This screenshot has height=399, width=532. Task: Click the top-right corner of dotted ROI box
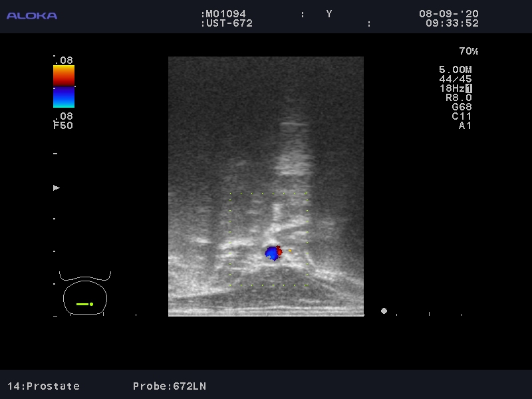[x=307, y=194]
